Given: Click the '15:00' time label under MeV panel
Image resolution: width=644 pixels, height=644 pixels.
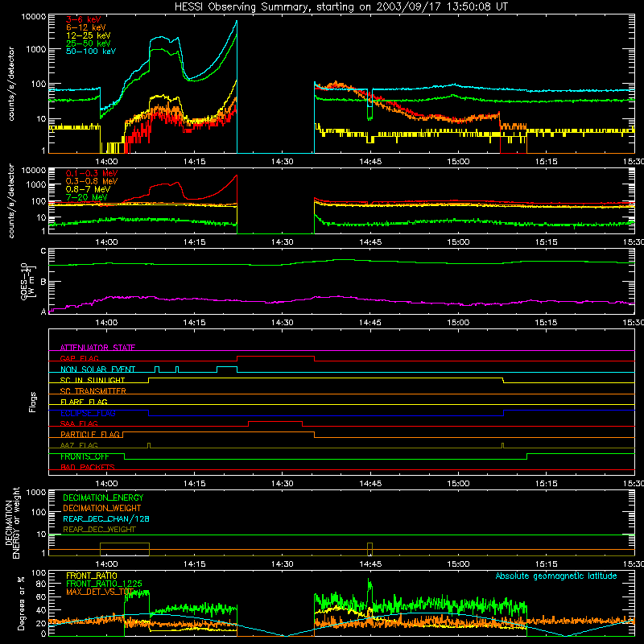Looking at the screenshot, I should pos(458,242).
